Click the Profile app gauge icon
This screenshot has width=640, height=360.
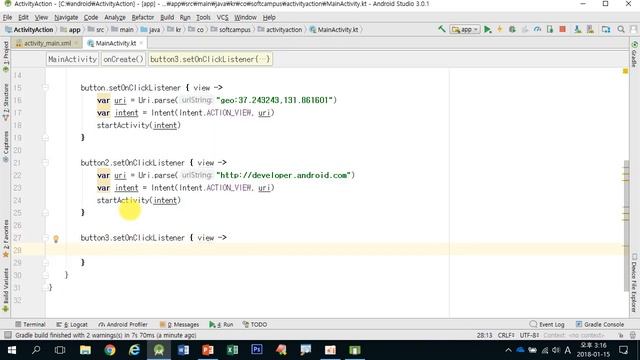click(538, 29)
